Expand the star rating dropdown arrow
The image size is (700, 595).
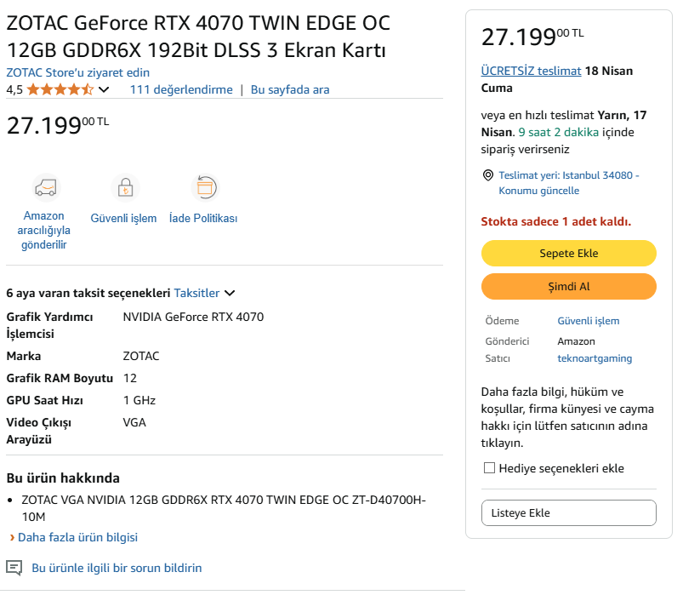(104, 89)
